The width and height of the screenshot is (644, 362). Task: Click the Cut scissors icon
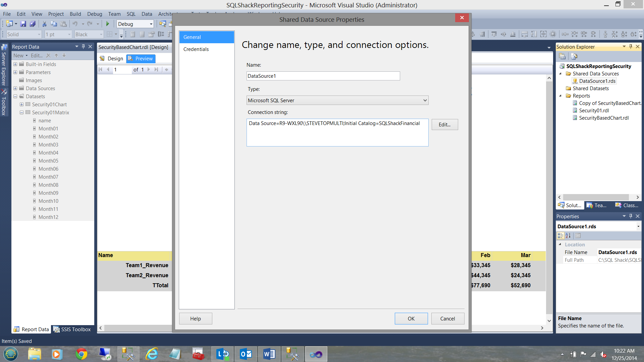point(44,24)
